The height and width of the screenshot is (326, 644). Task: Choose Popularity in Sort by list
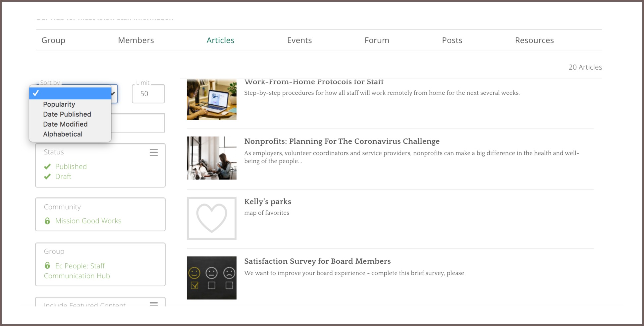pyautogui.click(x=59, y=104)
